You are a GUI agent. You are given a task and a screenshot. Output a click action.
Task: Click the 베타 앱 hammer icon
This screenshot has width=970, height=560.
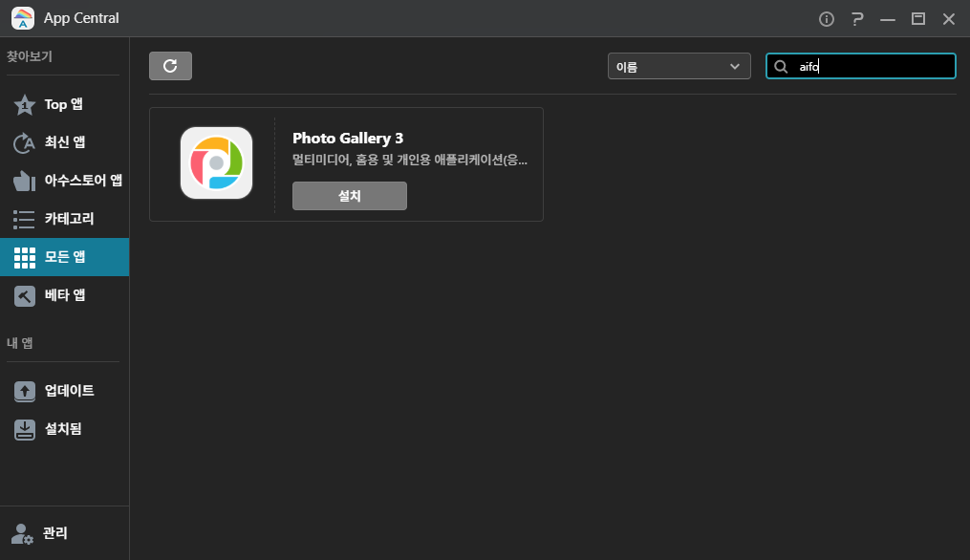(x=25, y=296)
